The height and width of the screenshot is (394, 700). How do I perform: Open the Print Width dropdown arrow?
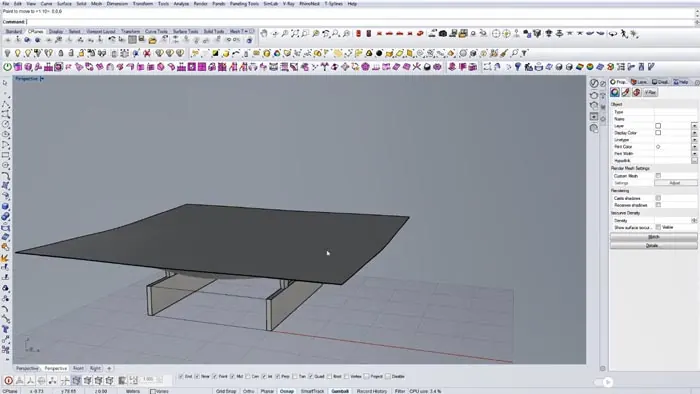tap(694, 153)
